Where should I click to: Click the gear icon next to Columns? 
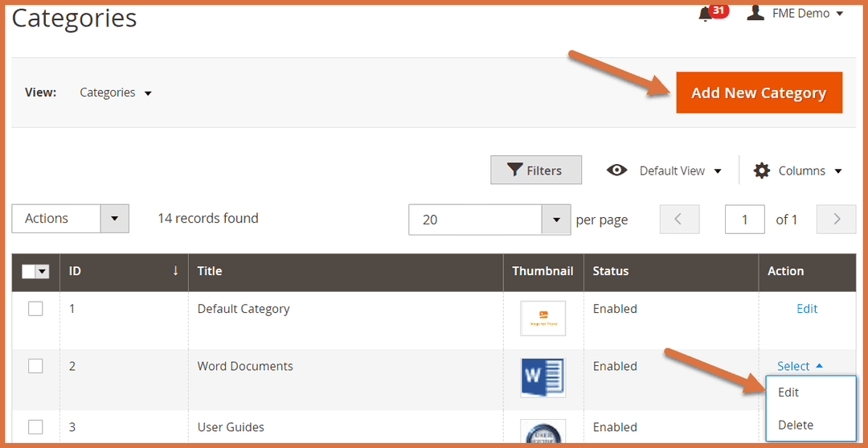(x=762, y=171)
